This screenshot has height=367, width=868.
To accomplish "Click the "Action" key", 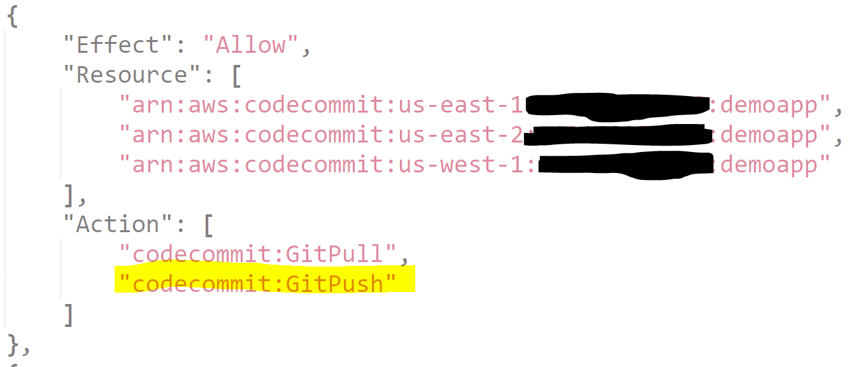I will (111, 225).
